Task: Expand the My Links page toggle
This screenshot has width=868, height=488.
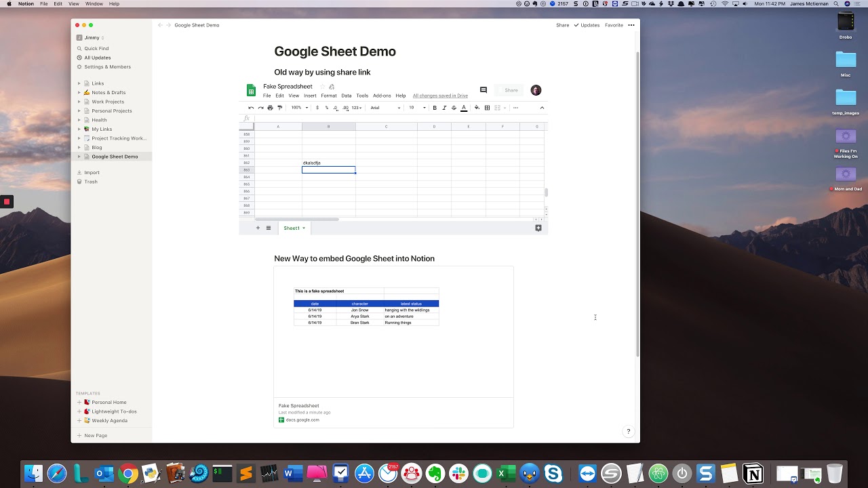Action: [x=79, y=129]
